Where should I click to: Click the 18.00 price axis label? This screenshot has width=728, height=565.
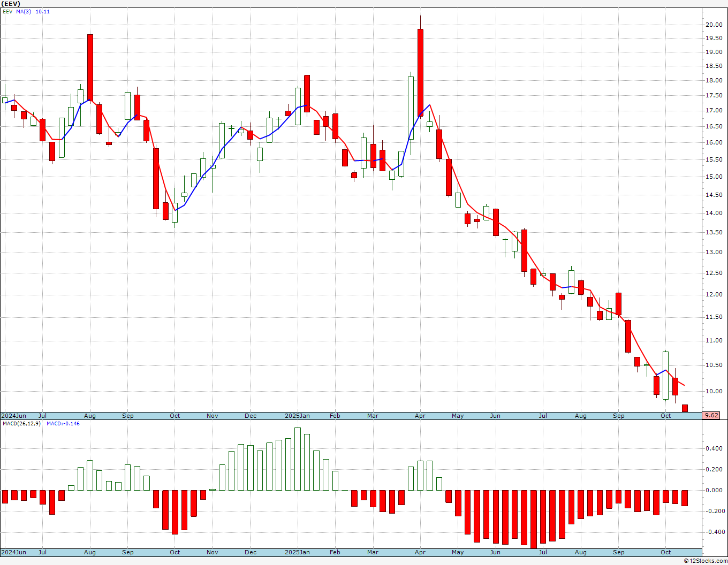[714, 81]
